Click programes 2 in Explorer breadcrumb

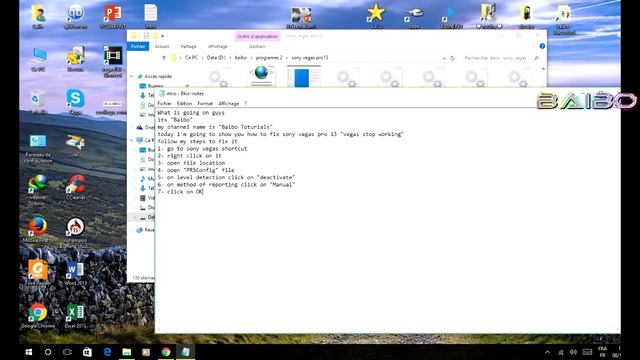point(269,58)
